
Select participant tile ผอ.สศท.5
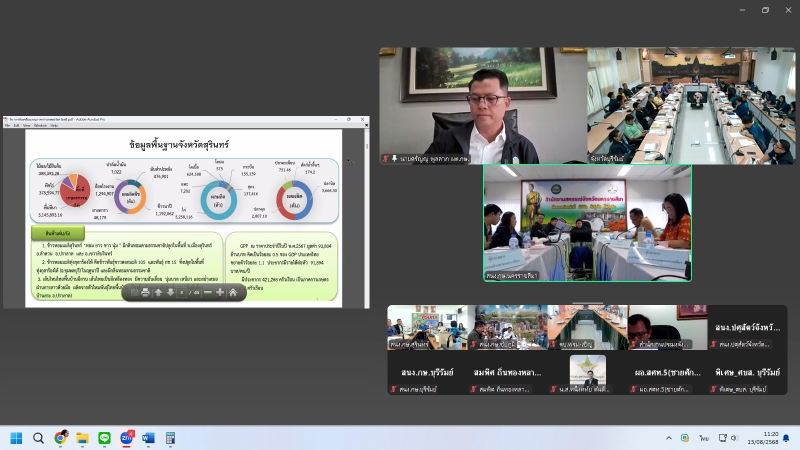(667, 372)
